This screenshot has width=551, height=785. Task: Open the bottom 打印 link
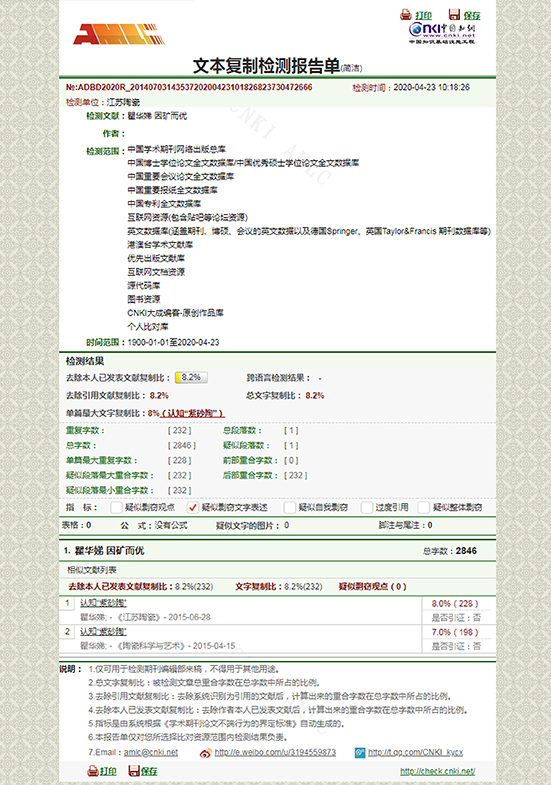(108, 771)
